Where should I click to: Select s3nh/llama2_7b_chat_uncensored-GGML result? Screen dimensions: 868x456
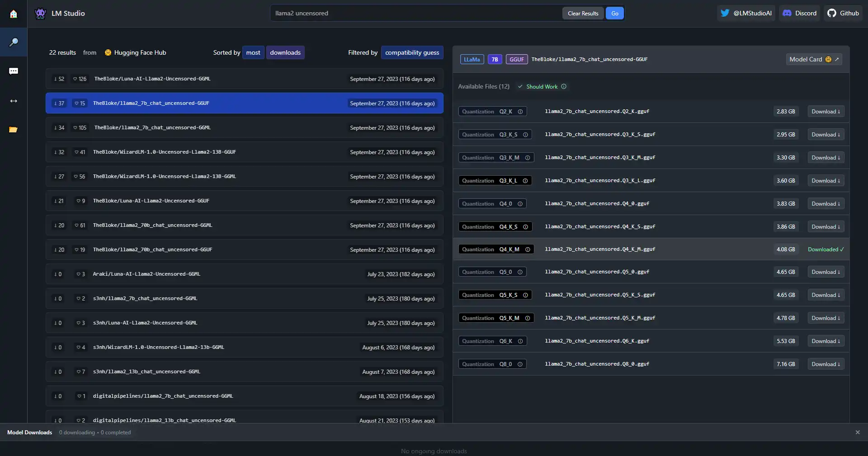point(244,298)
